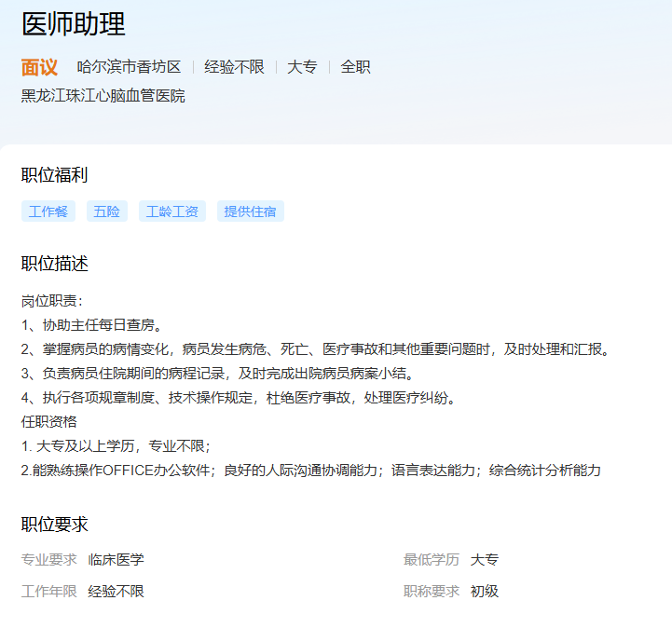This screenshot has width=672, height=628.
Task: Select the 五险 benefit tag
Action: pyautogui.click(x=107, y=212)
